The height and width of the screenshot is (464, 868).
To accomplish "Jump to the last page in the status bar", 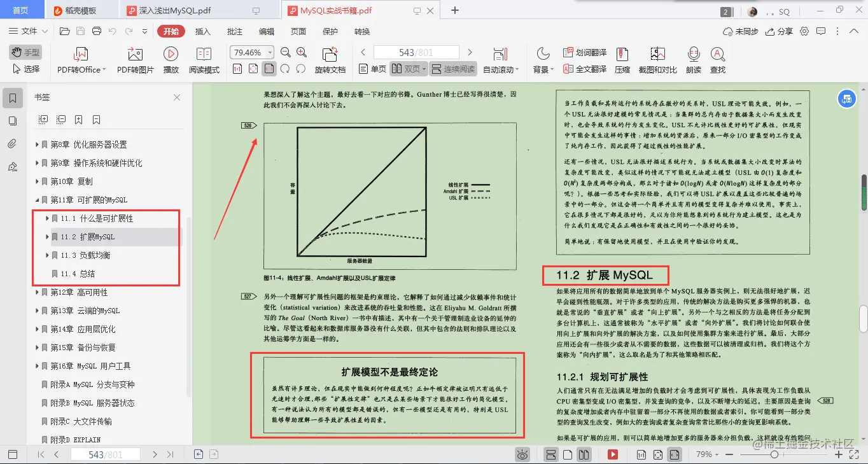I will point(170,454).
